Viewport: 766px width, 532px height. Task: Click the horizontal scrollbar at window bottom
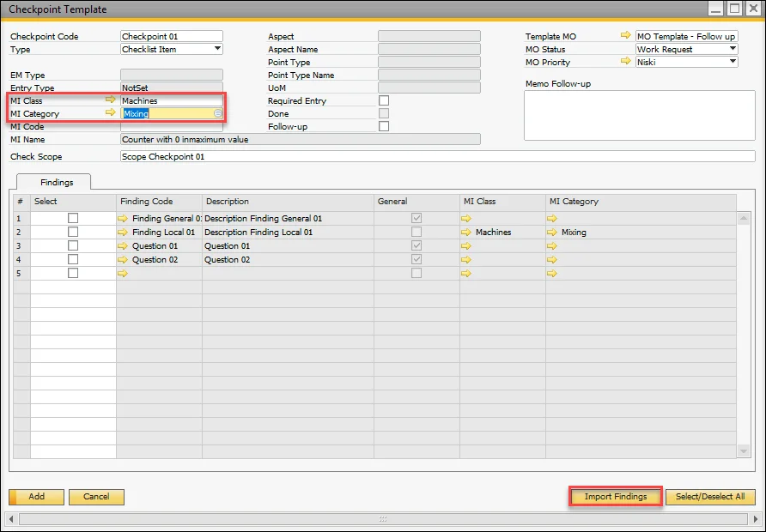383,519
